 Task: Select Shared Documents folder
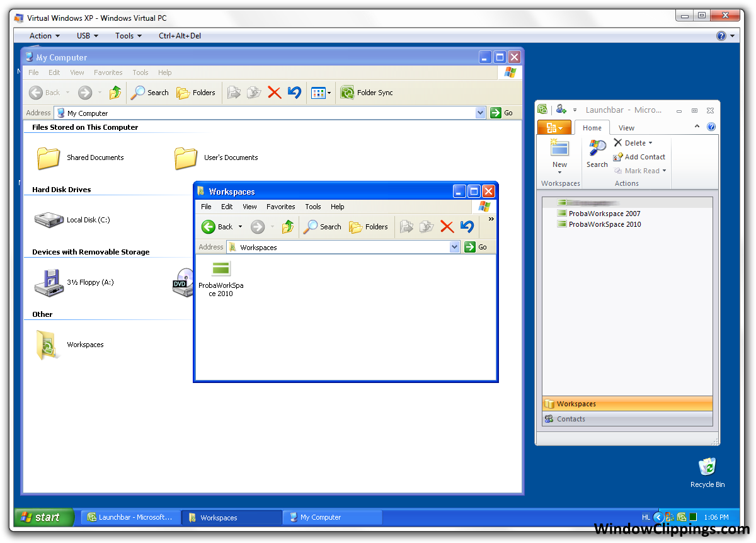[x=80, y=157]
